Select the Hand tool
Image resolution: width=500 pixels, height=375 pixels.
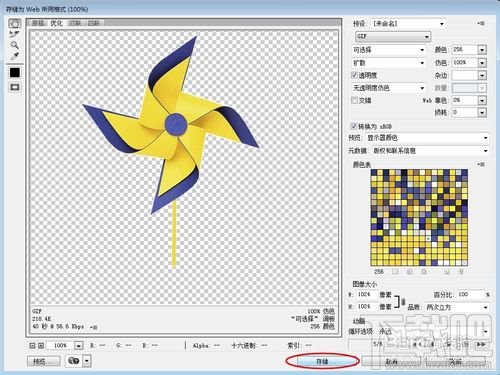[x=14, y=23]
